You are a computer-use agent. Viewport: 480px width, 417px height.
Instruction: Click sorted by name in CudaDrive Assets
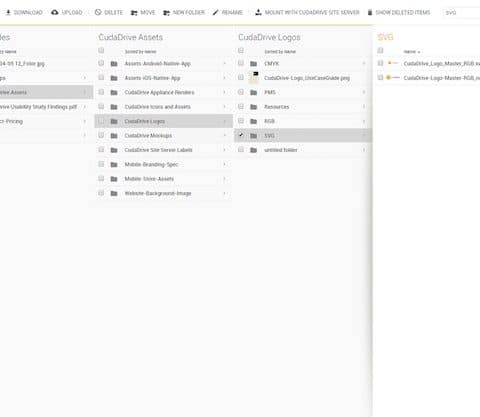point(140,52)
